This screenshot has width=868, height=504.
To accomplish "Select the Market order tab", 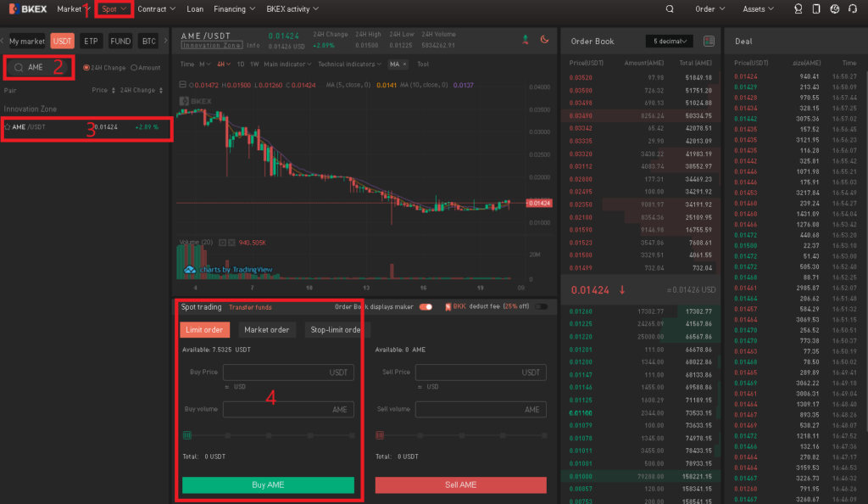I will (267, 329).
